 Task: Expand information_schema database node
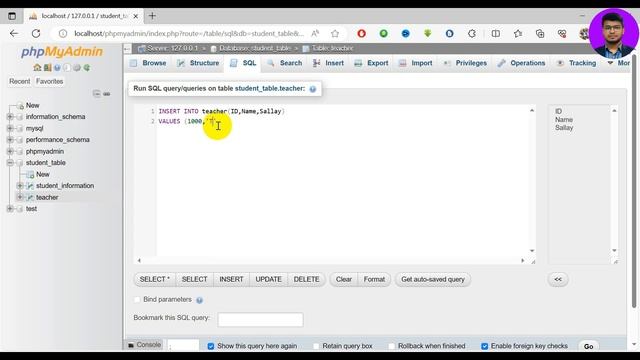pos(10,117)
